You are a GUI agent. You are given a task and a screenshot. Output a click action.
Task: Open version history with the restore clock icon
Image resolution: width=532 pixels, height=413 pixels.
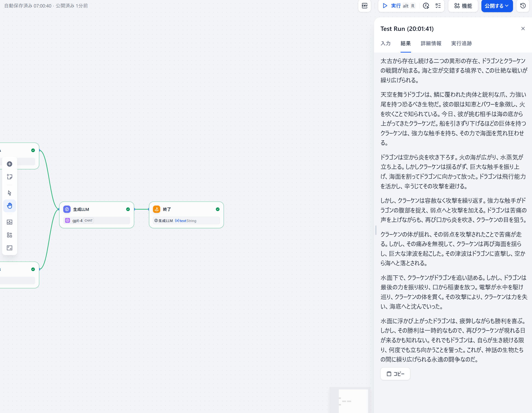(523, 6)
